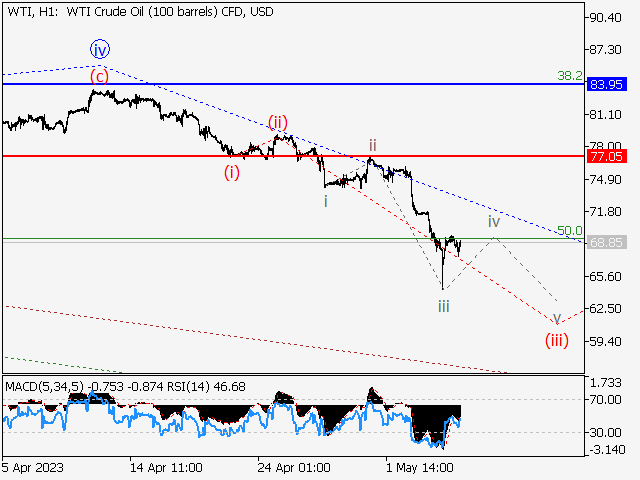Click the 59.40 price axis value
Screen dimensions: 640x480
click(x=606, y=341)
